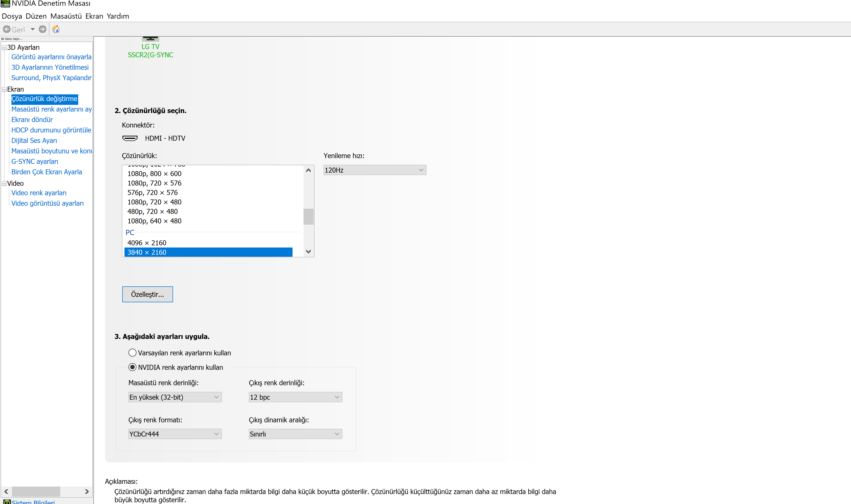The width and height of the screenshot is (851, 504).
Task: Open the Dosya menu
Action: pyautogui.click(x=12, y=16)
